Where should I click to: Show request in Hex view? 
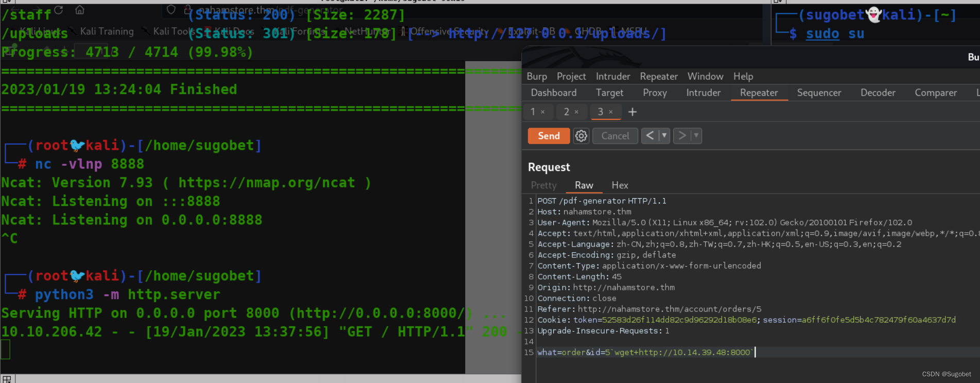pyautogui.click(x=620, y=185)
